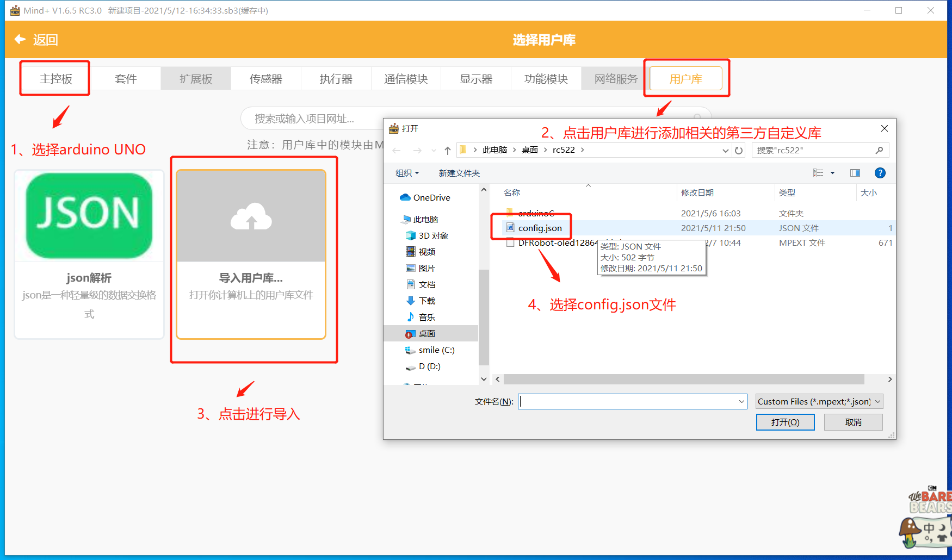The height and width of the screenshot is (560, 952).
Task: Open 文档 folder in tree
Action: pyautogui.click(x=421, y=284)
